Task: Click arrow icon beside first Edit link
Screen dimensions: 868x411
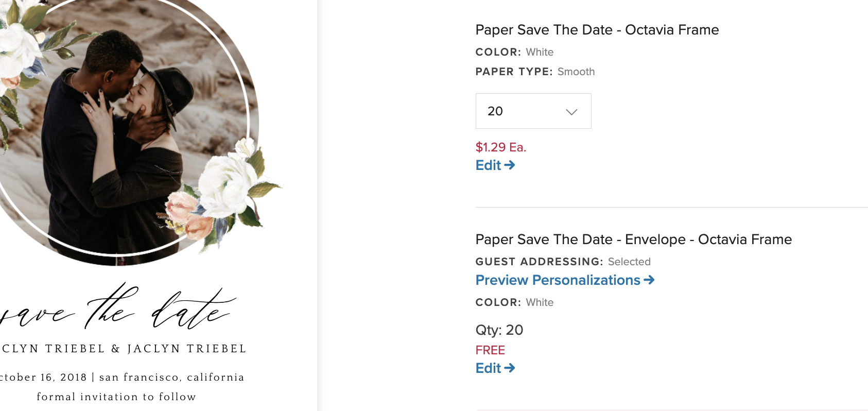Action: 510,165
